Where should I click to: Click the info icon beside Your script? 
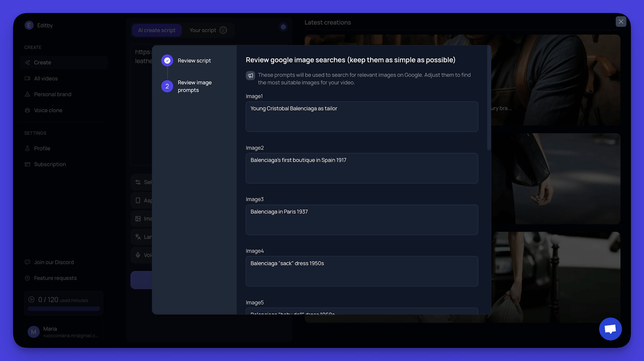click(223, 30)
